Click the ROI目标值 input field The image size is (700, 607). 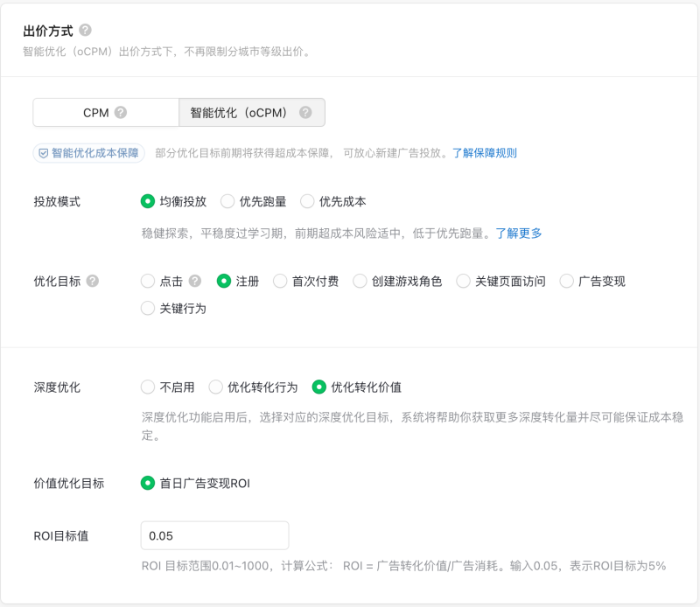point(214,535)
